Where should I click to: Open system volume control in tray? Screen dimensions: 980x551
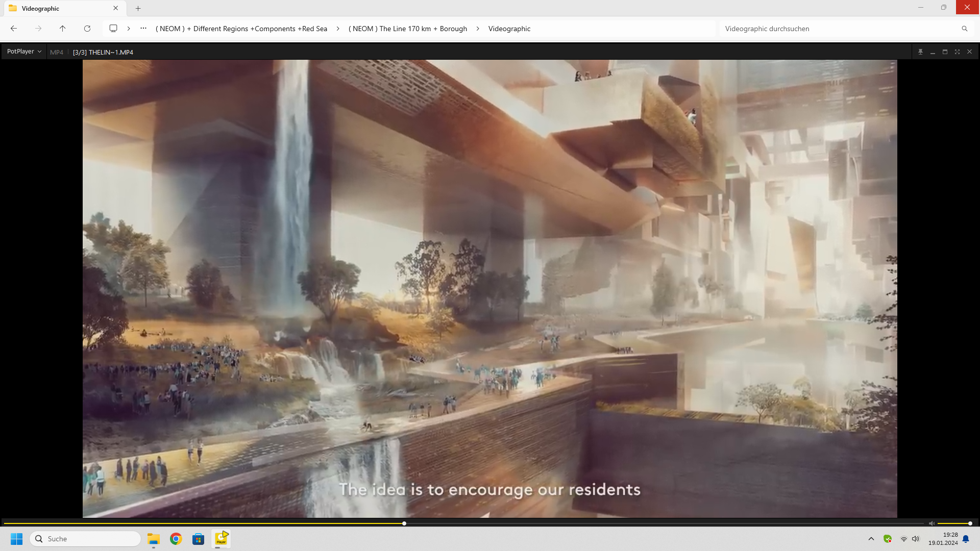click(x=916, y=539)
